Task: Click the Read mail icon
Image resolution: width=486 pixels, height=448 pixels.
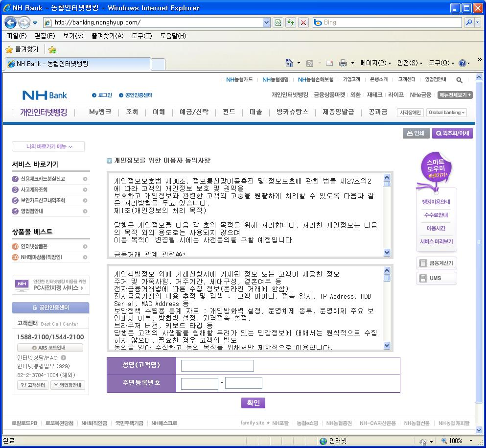Action: pos(329,63)
